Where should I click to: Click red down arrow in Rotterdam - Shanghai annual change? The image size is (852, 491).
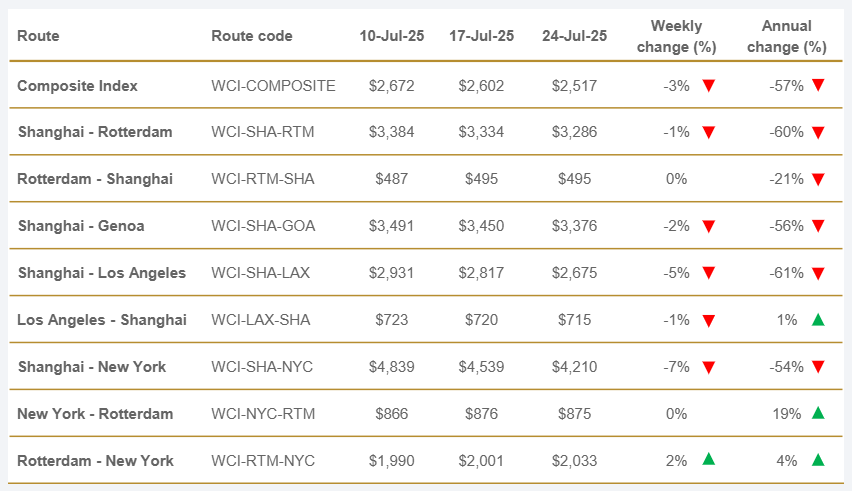817,179
